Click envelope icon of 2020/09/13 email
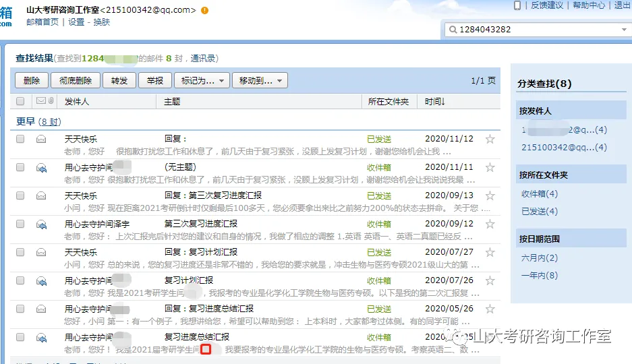The height and width of the screenshot is (364, 632). pyautogui.click(x=41, y=195)
